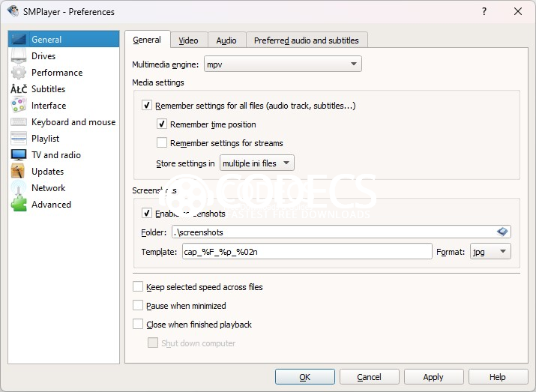This screenshot has width=536, height=392.
Task: Open Preferred audio and subtitles tab
Action: coord(307,40)
